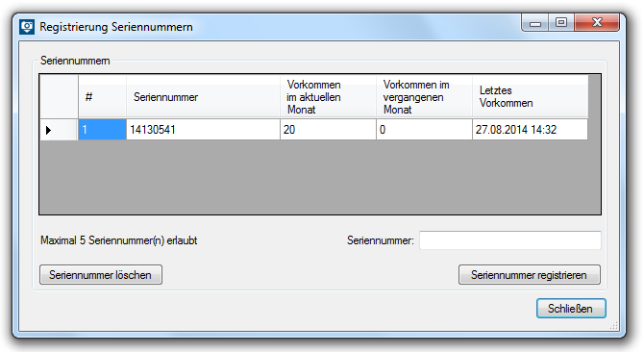Focus the Seriennummer input field
Viewport: 644px width, 352px height.
pyautogui.click(x=510, y=240)
